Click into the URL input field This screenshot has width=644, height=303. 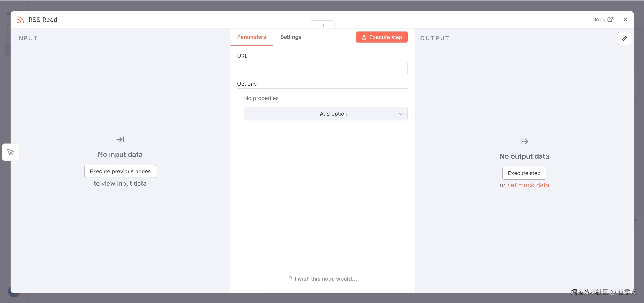coord(322,69)
